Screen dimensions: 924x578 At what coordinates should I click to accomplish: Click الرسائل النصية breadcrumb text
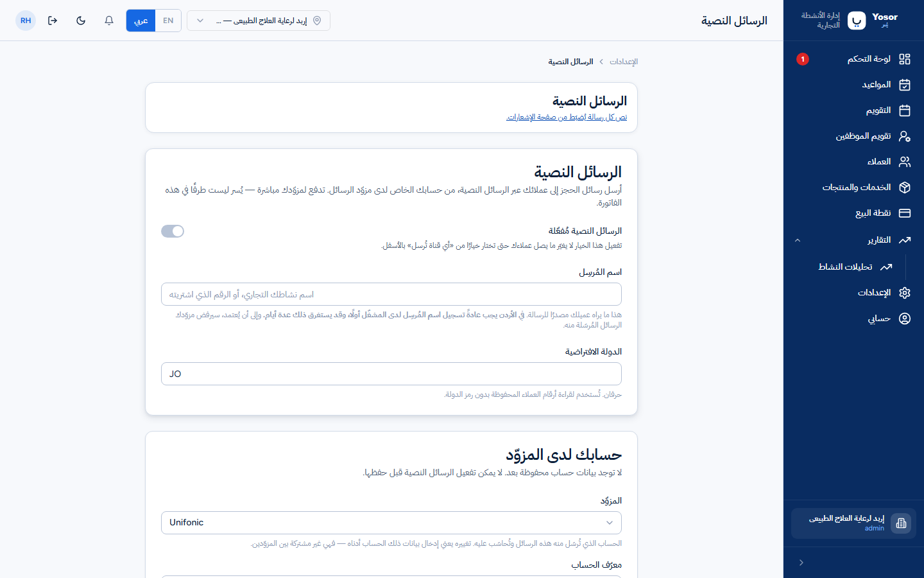pos(570,62)
